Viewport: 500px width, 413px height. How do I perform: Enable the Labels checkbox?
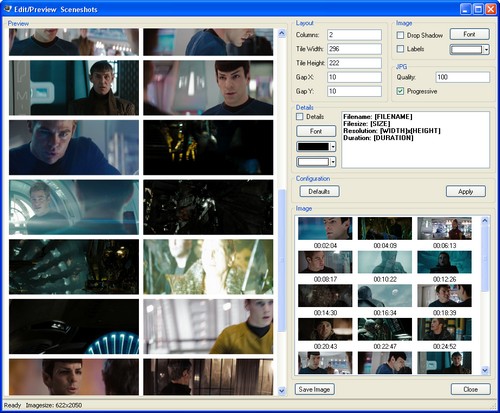(x=400, y=49)
